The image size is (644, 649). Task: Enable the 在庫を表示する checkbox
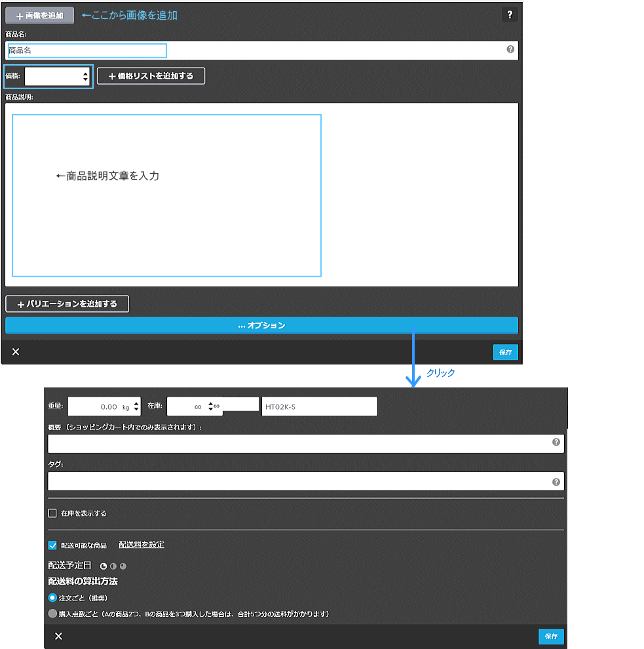click(x=52, y=513)
